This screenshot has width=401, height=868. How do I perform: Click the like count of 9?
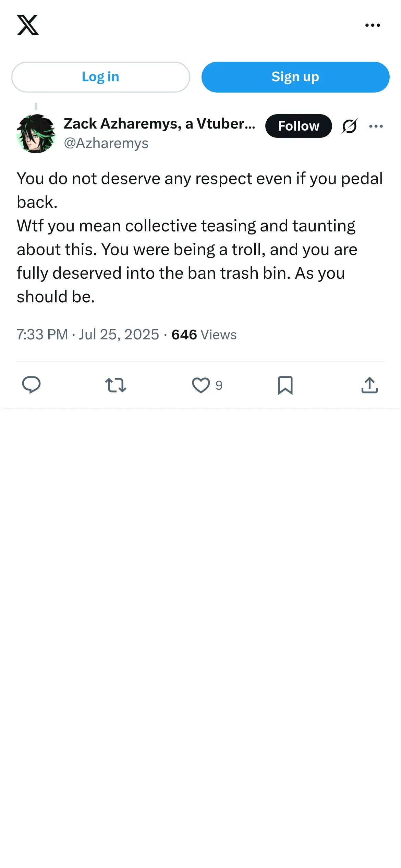click(219, 386)
